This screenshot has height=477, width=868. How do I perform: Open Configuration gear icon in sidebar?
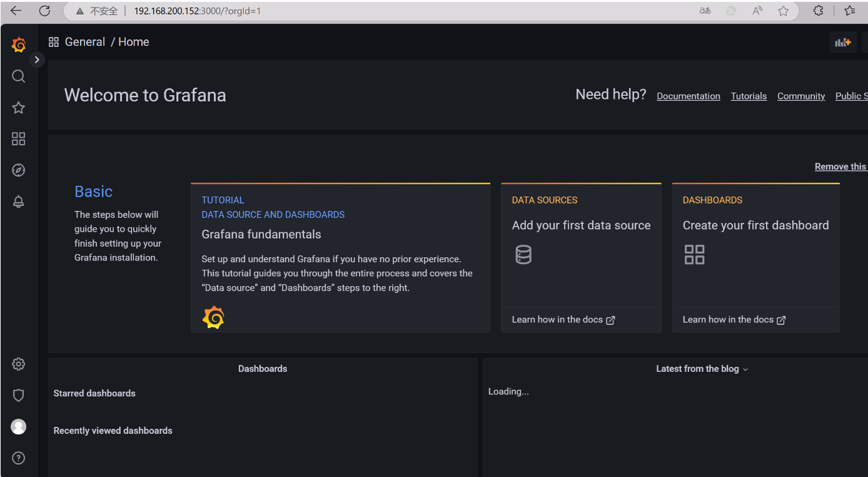19,364
